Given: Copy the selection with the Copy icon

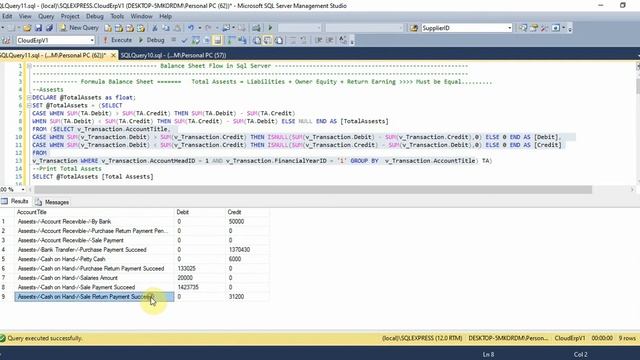Looking at the screenshot, I should pos(166,28).
